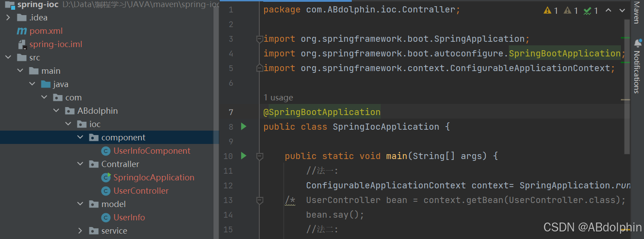Click bean.say() call on line 14
Viewport: 644px width, 239px height.
coord(335,215)
